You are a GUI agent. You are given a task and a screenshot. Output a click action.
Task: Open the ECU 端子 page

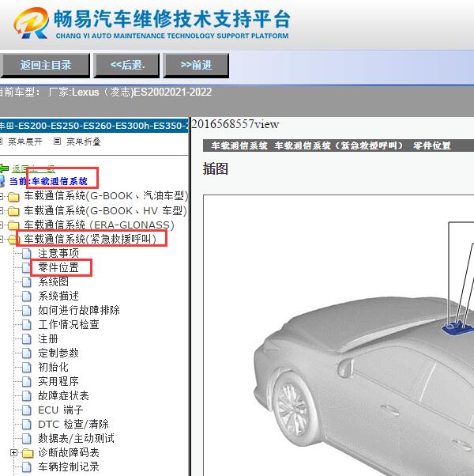[61, 410]
